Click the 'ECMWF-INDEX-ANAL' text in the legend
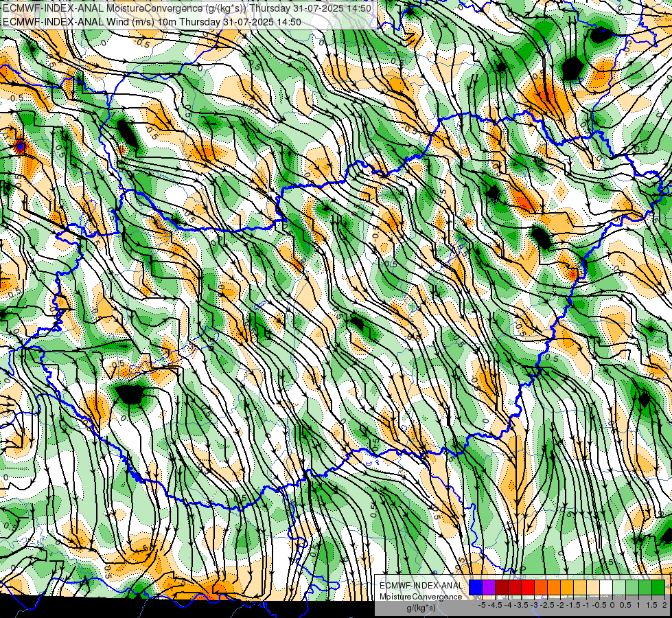The image size is (672, 618). 421,586
